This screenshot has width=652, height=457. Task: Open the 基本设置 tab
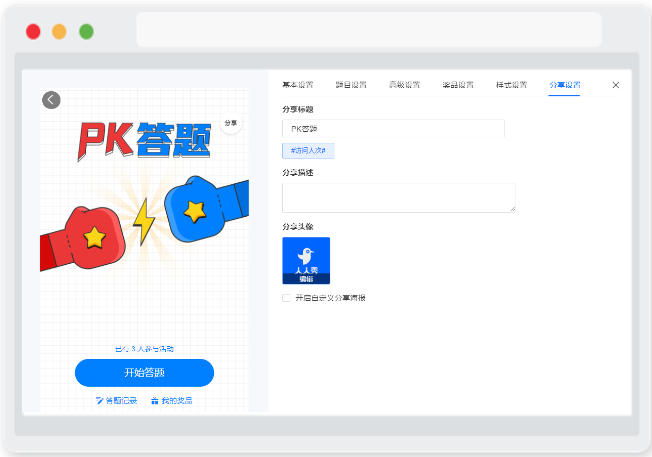[x=298, y=85]
